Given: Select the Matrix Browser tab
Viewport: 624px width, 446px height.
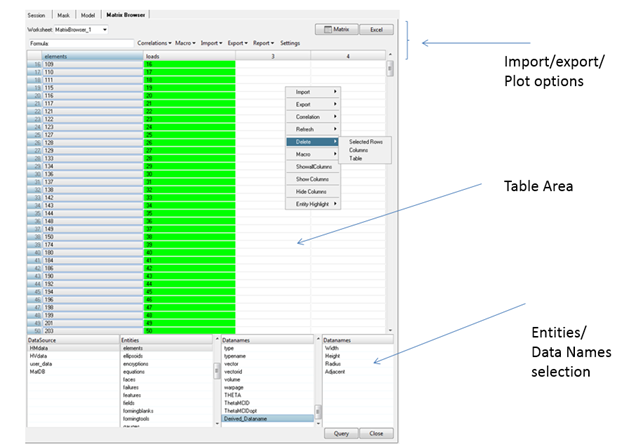Looking at the screenshot, I should point(126,15).
